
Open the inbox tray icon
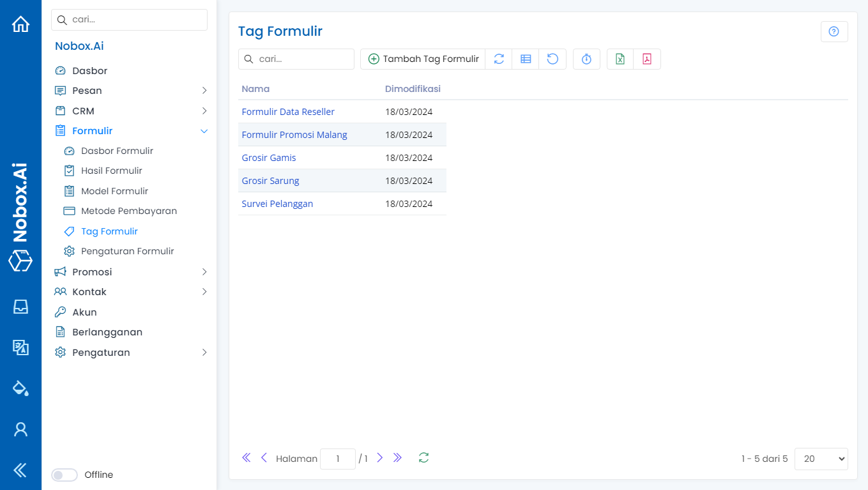[x=20, y=307]
